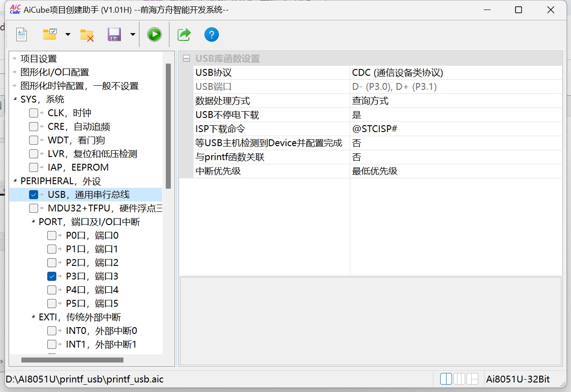This screenshot has width=571, height=392.
Task: Open an existing project folder
Action: click(50, 34)
